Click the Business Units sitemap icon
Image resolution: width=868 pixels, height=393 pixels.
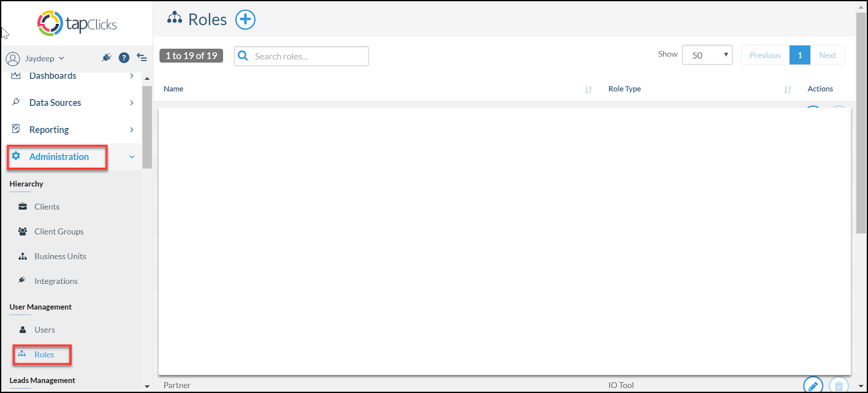(23, 256)
